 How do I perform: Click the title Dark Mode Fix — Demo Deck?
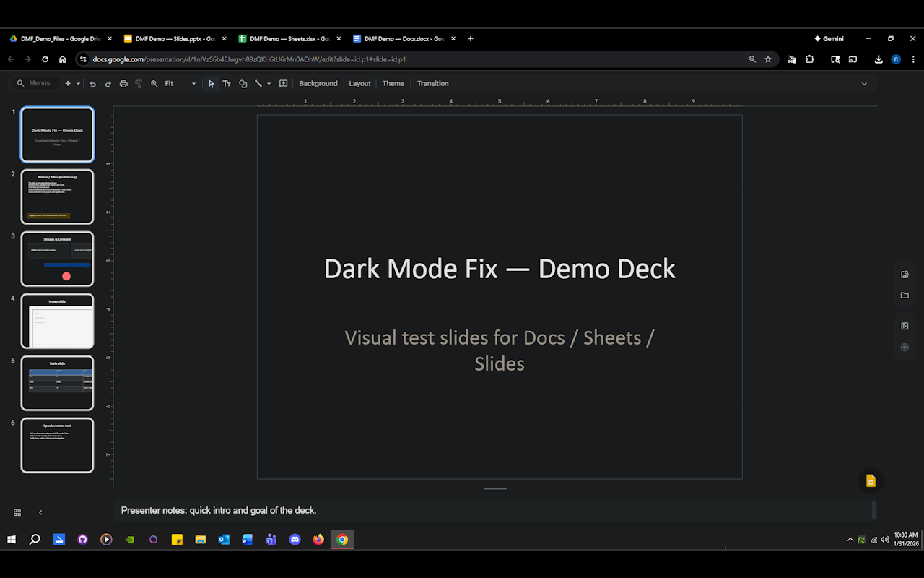point(500,269)
